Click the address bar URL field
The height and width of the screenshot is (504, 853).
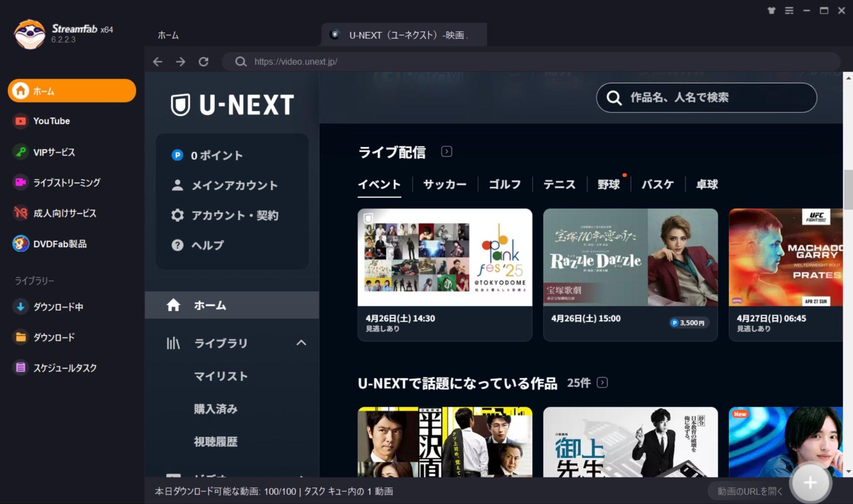pyautogui.click(x=531, y=62)
